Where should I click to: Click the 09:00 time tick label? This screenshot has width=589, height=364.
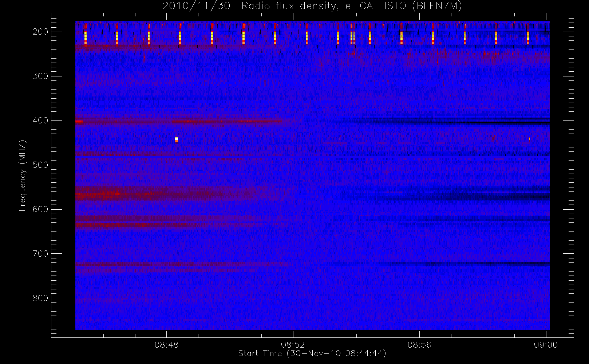(x=546, y=345)
